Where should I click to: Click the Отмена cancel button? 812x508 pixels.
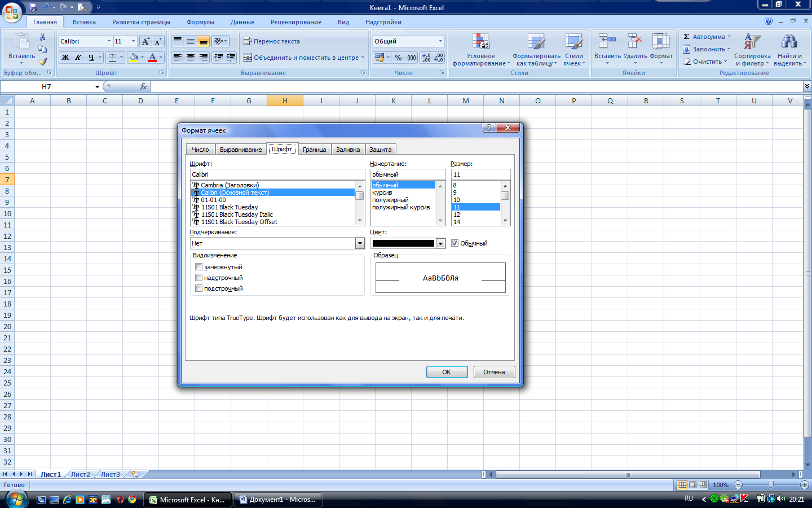click(494, 372)
